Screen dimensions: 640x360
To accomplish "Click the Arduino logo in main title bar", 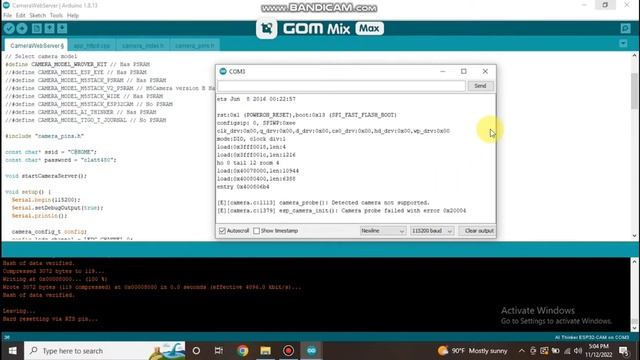I will pyautogui.click(x=6, y=5).
